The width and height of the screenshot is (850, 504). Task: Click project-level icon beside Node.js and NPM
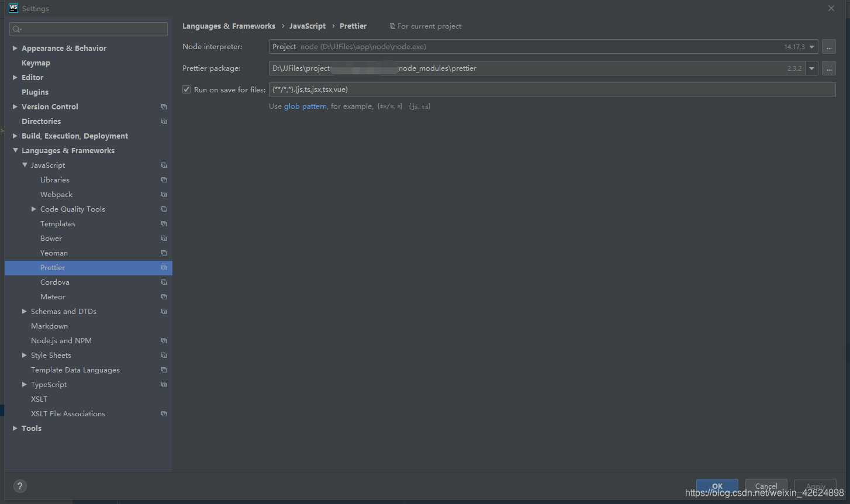pos(164,341)
